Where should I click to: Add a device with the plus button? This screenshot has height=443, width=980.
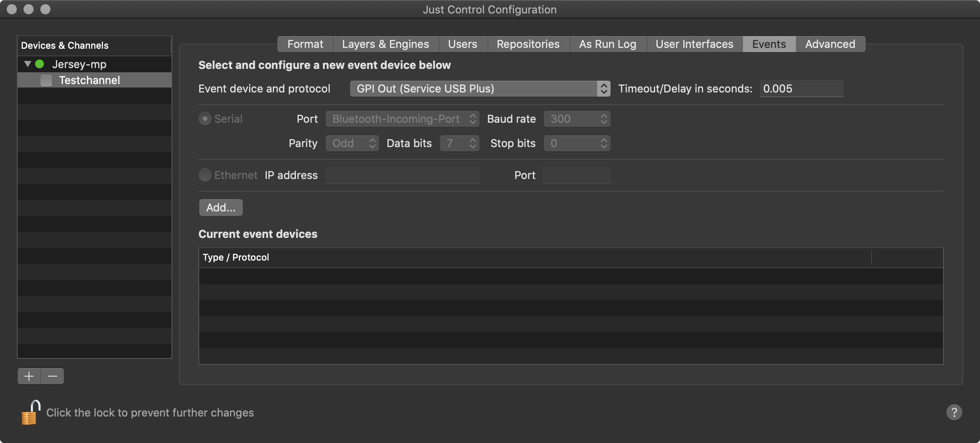pyautogui.click(x=29, y=376)
